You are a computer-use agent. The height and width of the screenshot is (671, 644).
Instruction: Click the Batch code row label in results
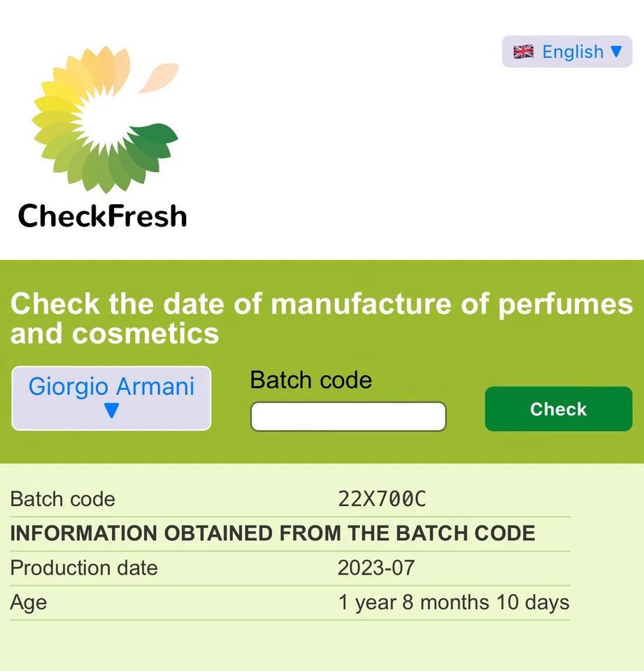tap(62, 499)
